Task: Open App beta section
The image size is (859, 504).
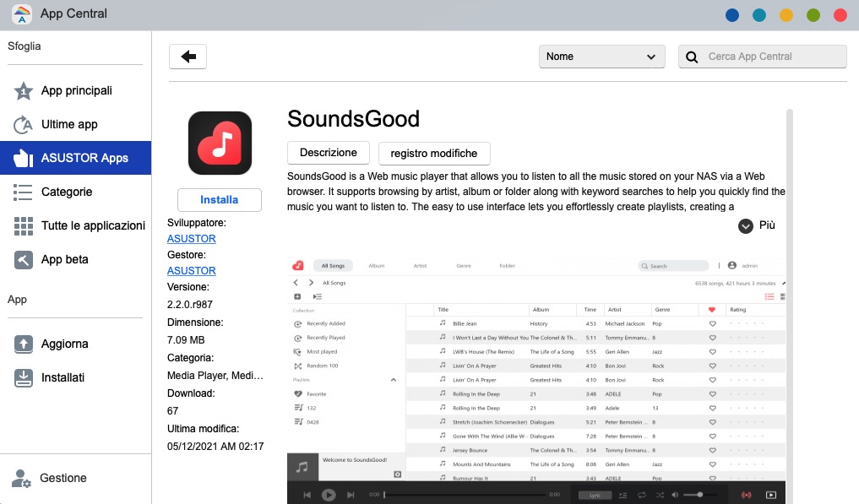Action: pyautogui.click(x=76, y=260)
